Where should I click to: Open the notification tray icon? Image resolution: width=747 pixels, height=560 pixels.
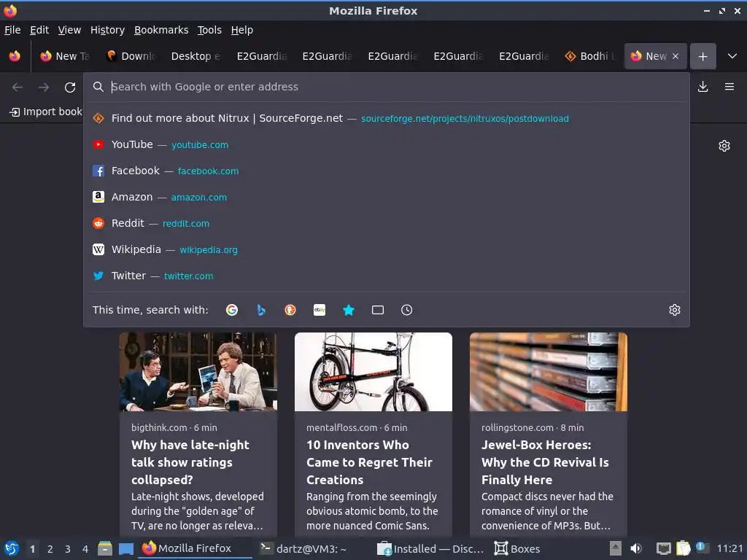click(x=702, y=547)
